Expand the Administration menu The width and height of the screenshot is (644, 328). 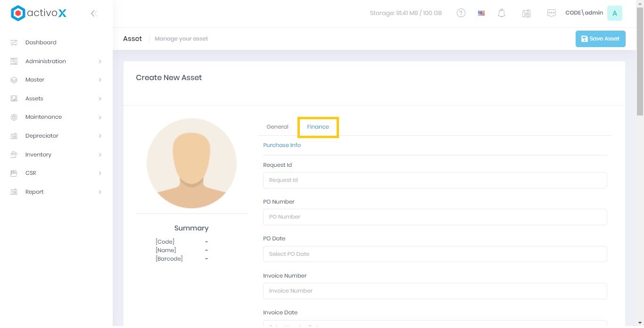point(46,61)
